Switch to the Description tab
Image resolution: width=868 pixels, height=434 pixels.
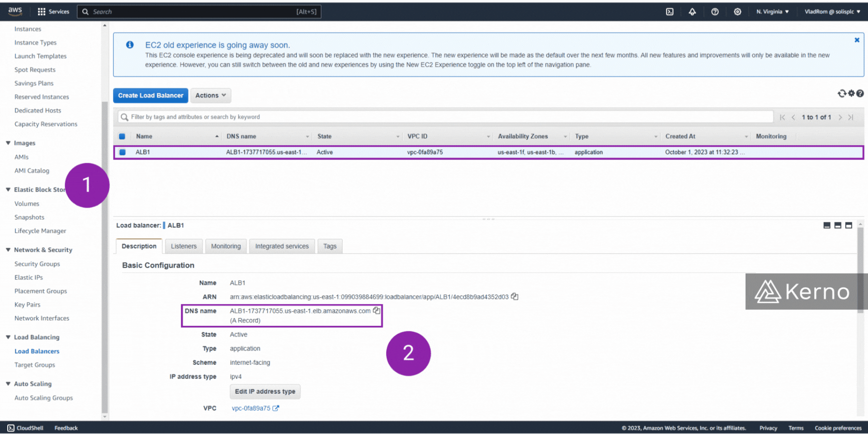coord(139,246)
